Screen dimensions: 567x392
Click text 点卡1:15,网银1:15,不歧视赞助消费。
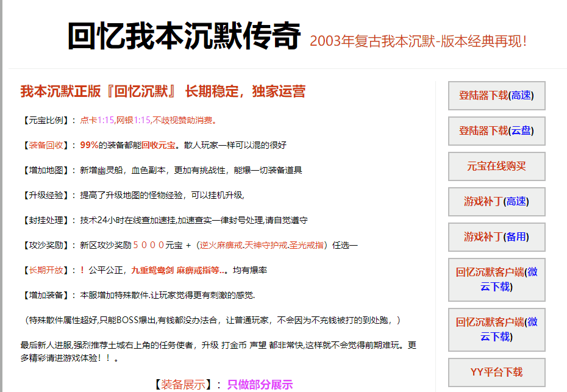coord(148,121)
